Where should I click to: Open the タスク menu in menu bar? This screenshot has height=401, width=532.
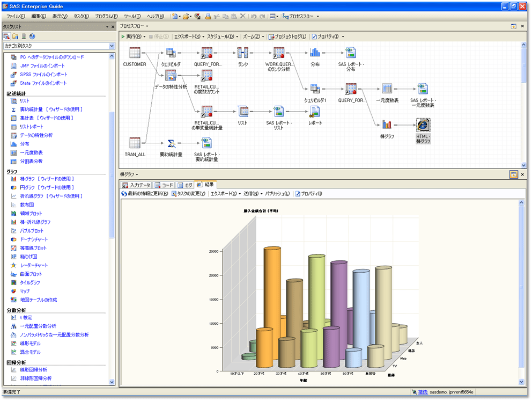82,16
